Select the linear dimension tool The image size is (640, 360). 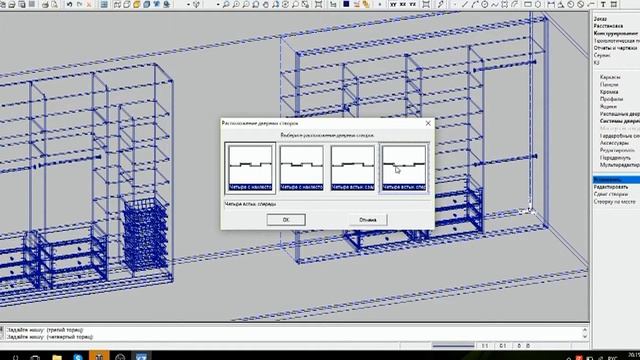pyautogui.click(x=551, y=4)
